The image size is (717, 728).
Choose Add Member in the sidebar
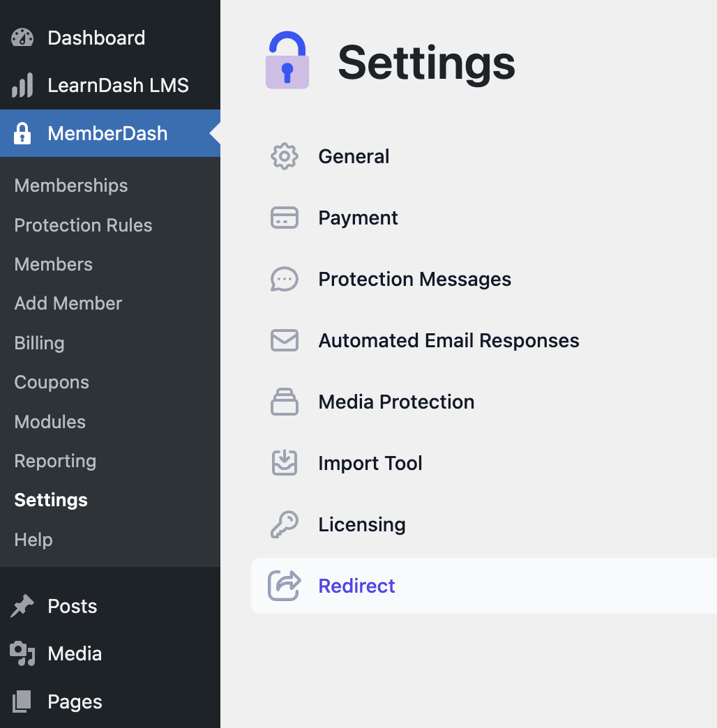tap(68, 303)
